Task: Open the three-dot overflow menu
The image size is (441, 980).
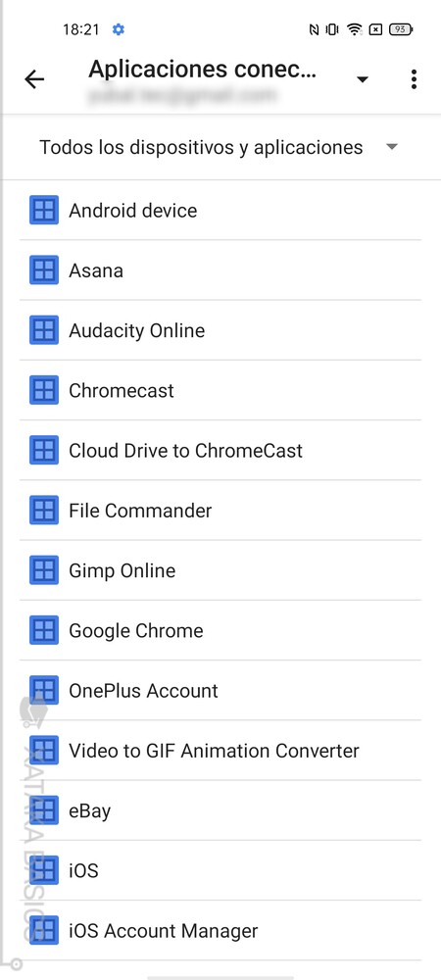Action: click(x=414, y=79)
